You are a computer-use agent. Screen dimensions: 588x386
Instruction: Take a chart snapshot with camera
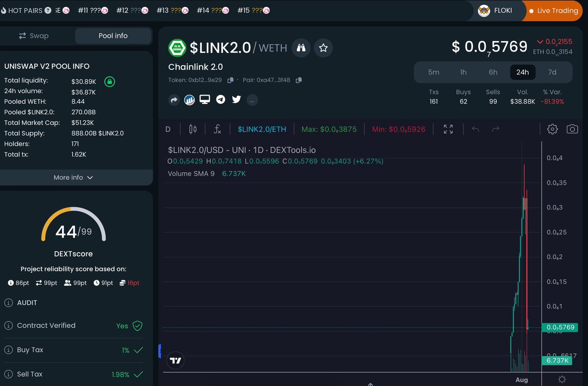[x=572, y=129]
